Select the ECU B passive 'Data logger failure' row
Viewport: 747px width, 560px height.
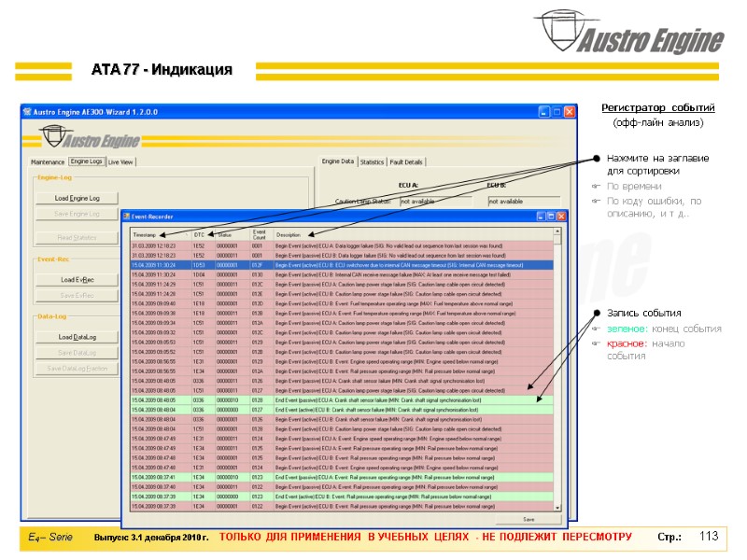point(342,256)
